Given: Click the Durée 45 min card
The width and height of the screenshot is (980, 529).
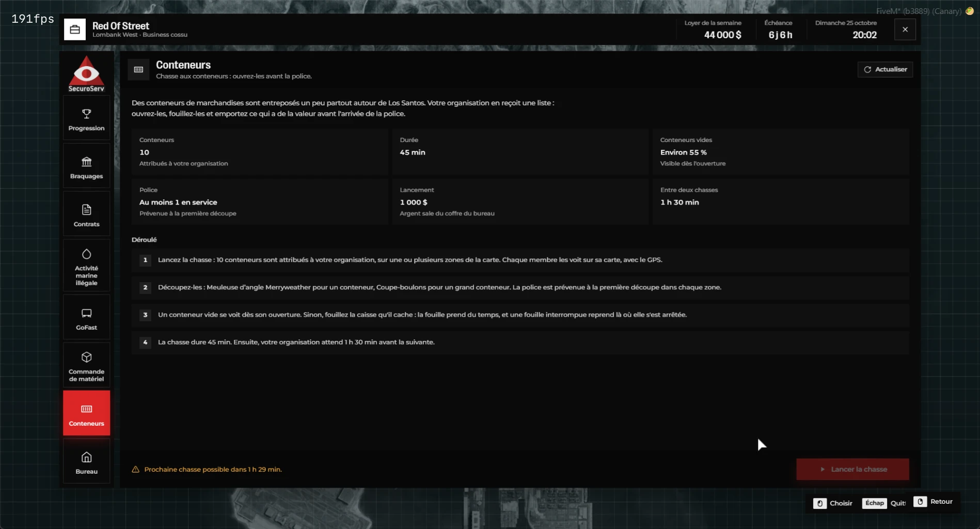Looking at the screenshot, I should pyautogui.click(x=520, y=152).
